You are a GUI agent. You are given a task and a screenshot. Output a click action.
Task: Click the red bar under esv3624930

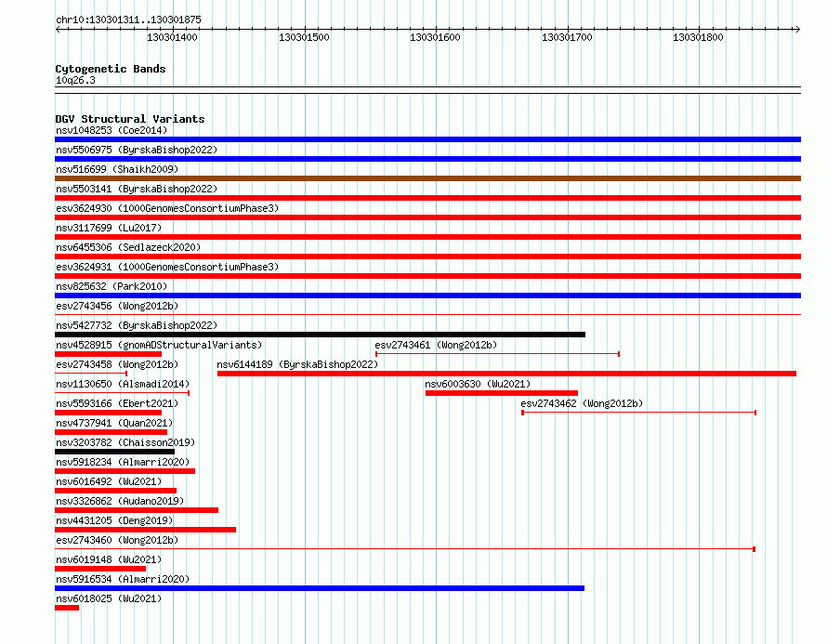tap(427, 217)
